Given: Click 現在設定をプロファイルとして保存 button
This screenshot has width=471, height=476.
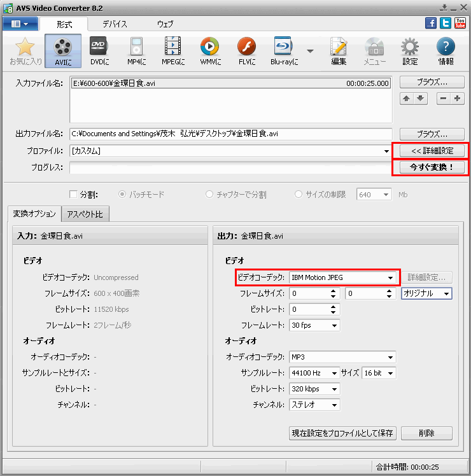Looking at the screenshot, I should click(x=342, y=433).
